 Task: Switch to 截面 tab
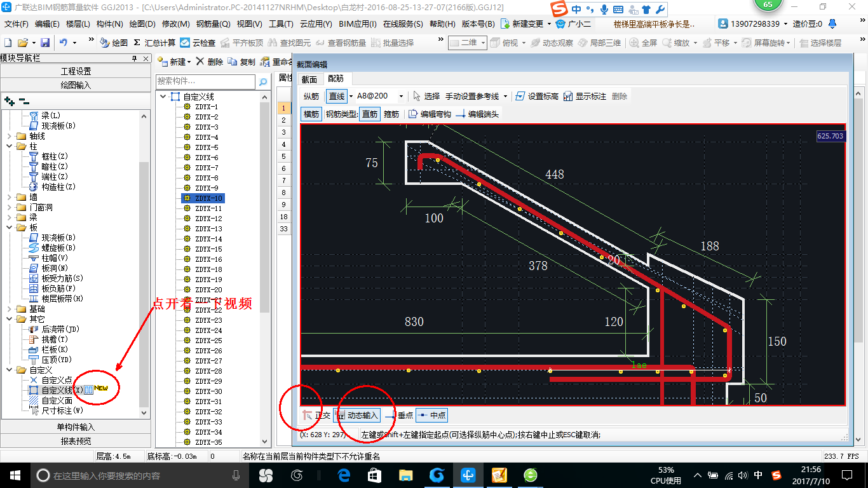point(309,79)
